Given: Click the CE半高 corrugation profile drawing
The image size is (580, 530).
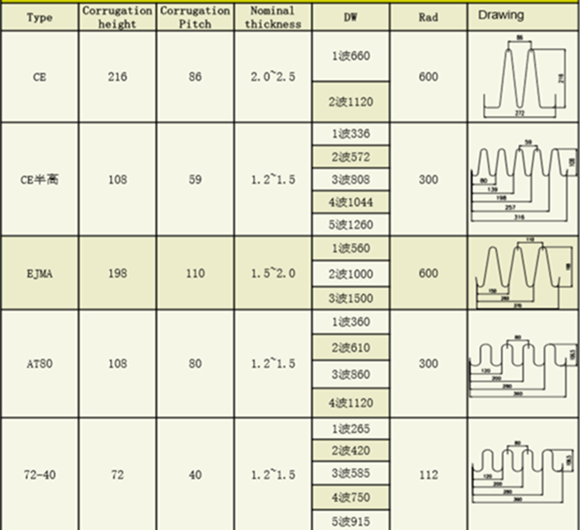Looking at the screenshot, I should pyautogui.click(x=524, y=180).
